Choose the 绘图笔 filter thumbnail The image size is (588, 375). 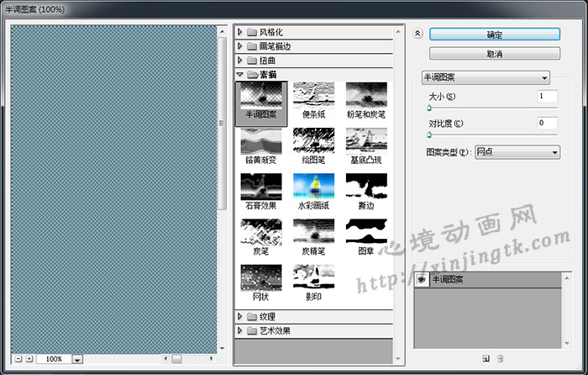(x=313, y=145)
